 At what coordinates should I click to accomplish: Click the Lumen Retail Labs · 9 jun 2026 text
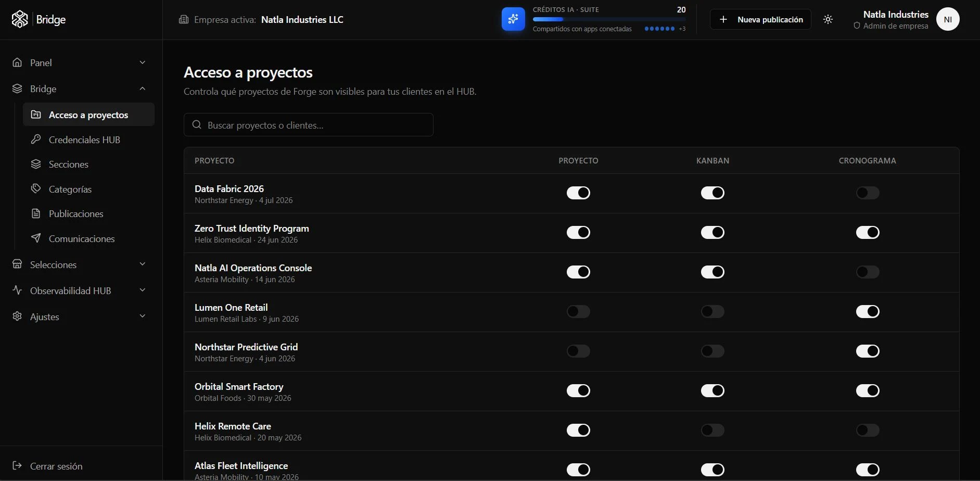click(247, 319)
